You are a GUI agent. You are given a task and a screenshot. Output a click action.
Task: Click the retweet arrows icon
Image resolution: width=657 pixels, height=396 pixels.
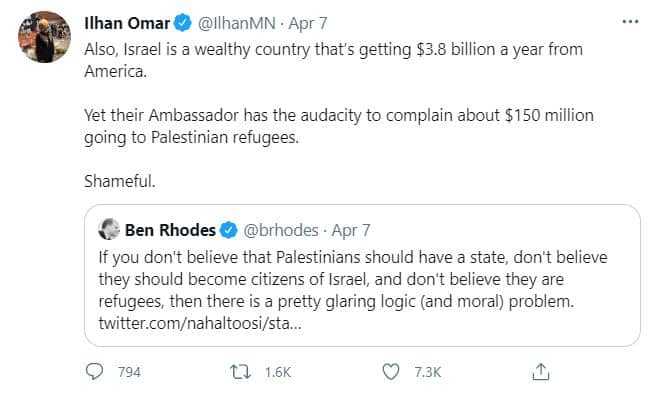241,372
